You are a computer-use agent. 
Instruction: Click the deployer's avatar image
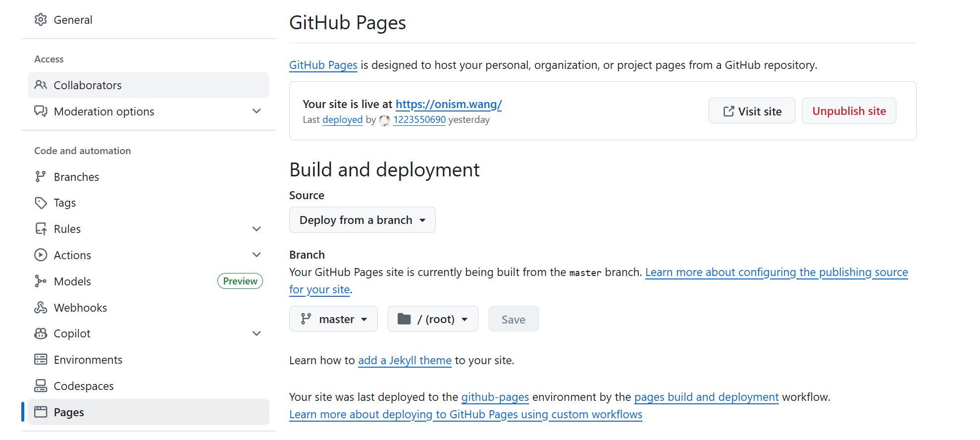tap(384, 120)
